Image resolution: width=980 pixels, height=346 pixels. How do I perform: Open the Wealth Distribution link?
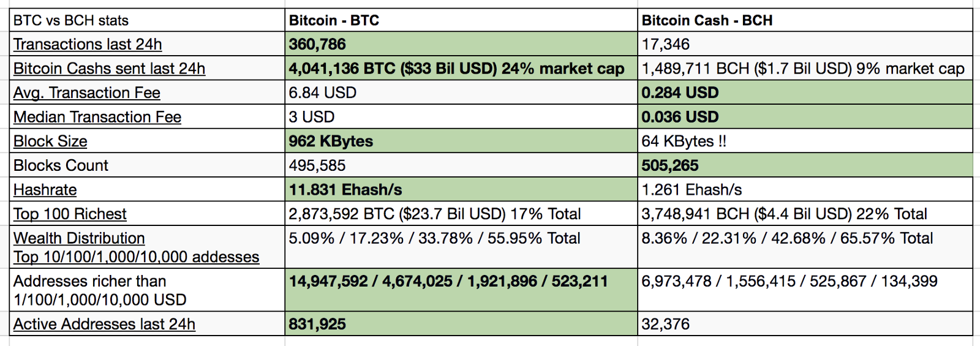click(79, 238)
